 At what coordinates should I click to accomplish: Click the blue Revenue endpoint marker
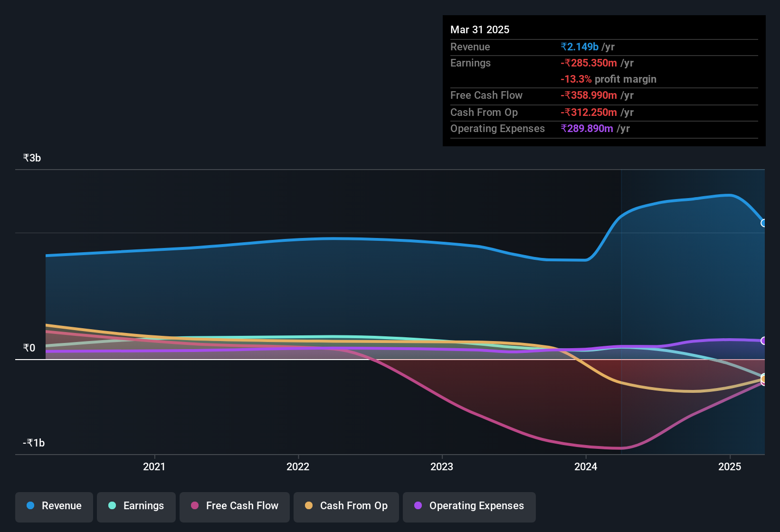tap(764, 223)
